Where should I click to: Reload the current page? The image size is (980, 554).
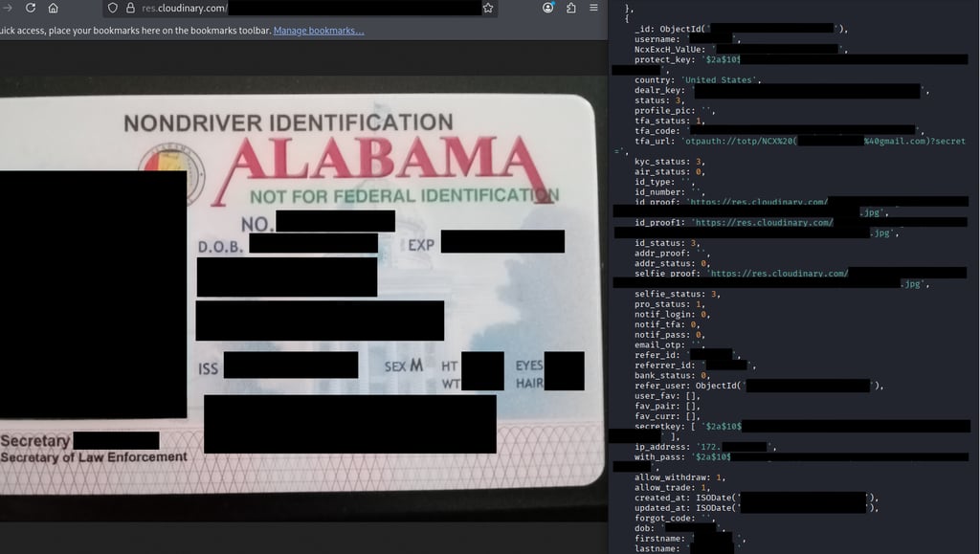click(30, 8)
